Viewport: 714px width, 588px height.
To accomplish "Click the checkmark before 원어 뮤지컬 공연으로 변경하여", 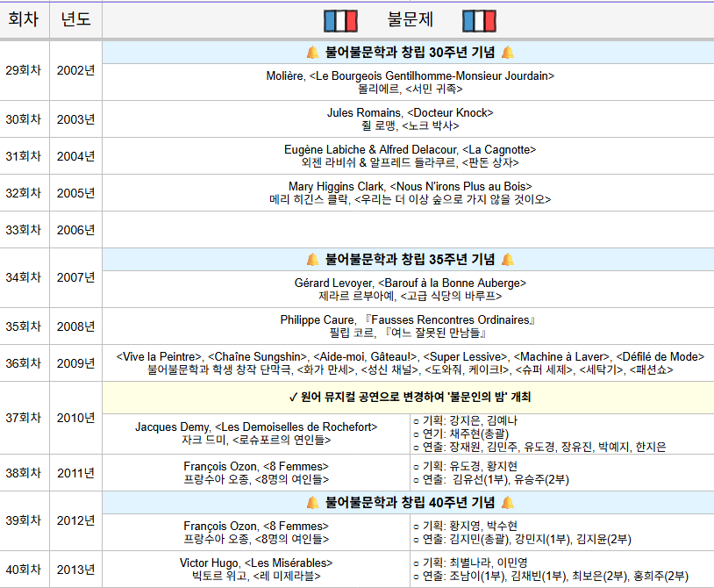I will point(293,398).
